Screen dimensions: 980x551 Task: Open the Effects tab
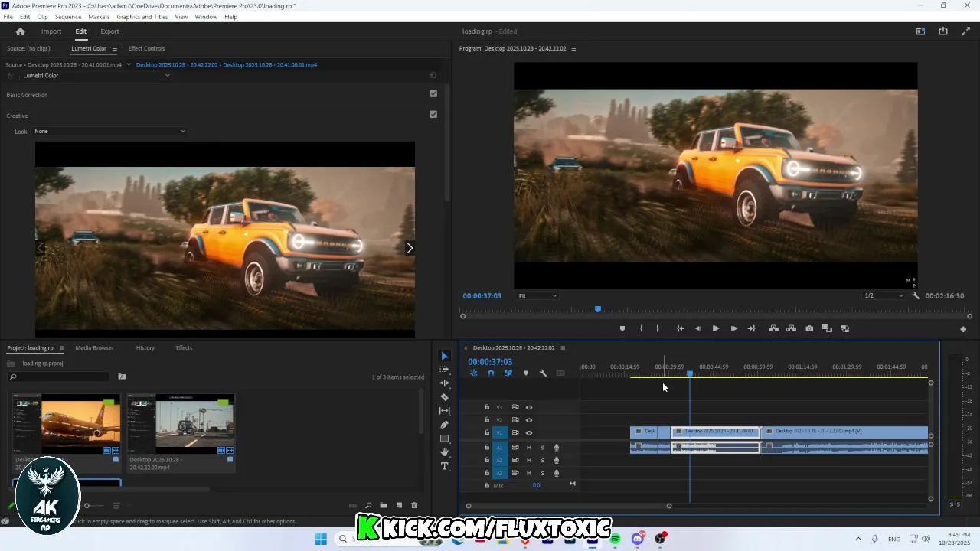(x=184, y=348)
